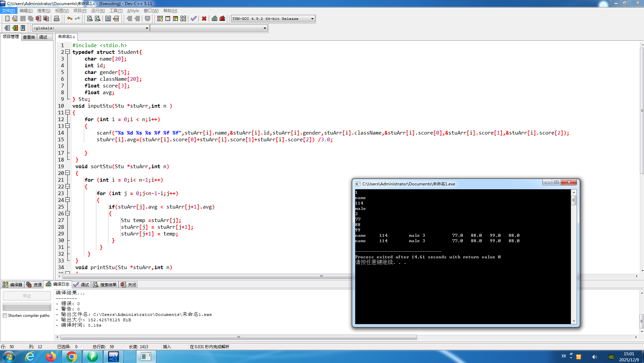Collapse the outer loop fold on line 22
Image resolution: width=644 pixels, height=363 pixels.
coord(68,186)
